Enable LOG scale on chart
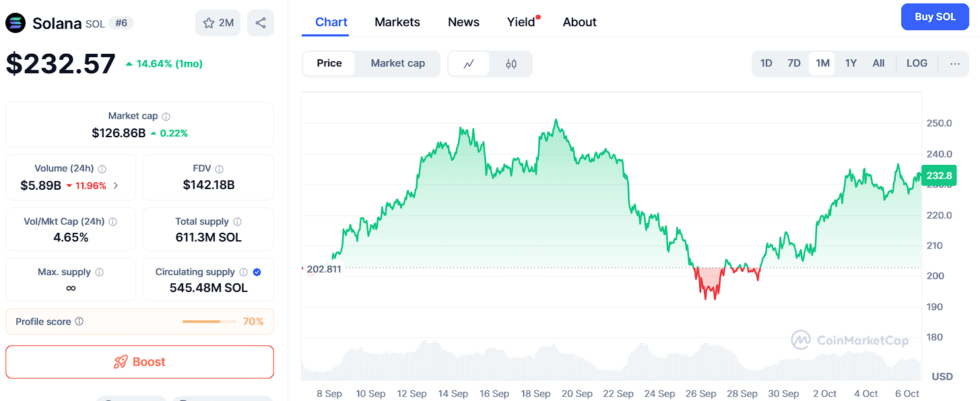Viewport: 980px width, 401px height. [x=917, y=63]
